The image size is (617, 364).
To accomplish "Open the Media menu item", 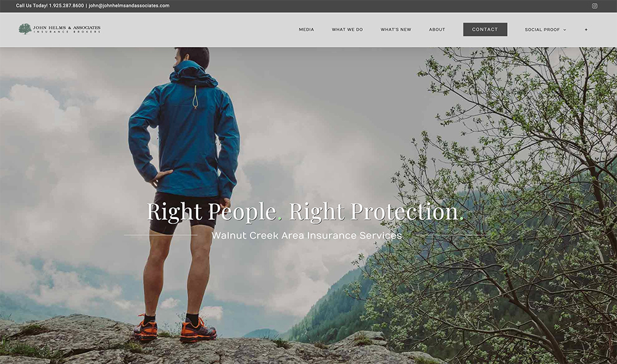I will point(306,30).
